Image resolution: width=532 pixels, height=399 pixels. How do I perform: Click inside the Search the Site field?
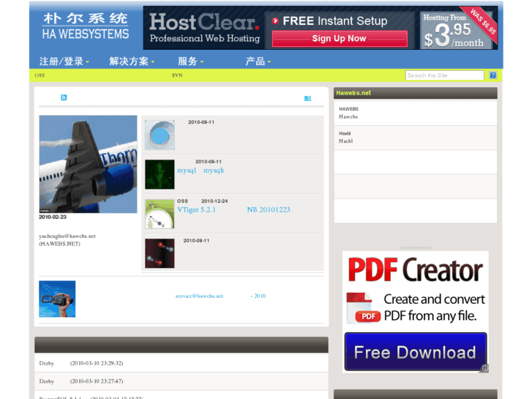pos(444,75)
